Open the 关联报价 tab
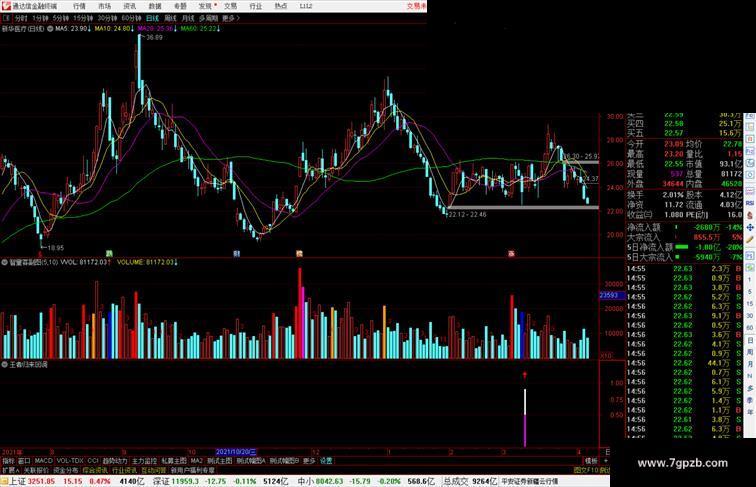The height and width of the screenshot is (487, 756). (36, 470)
